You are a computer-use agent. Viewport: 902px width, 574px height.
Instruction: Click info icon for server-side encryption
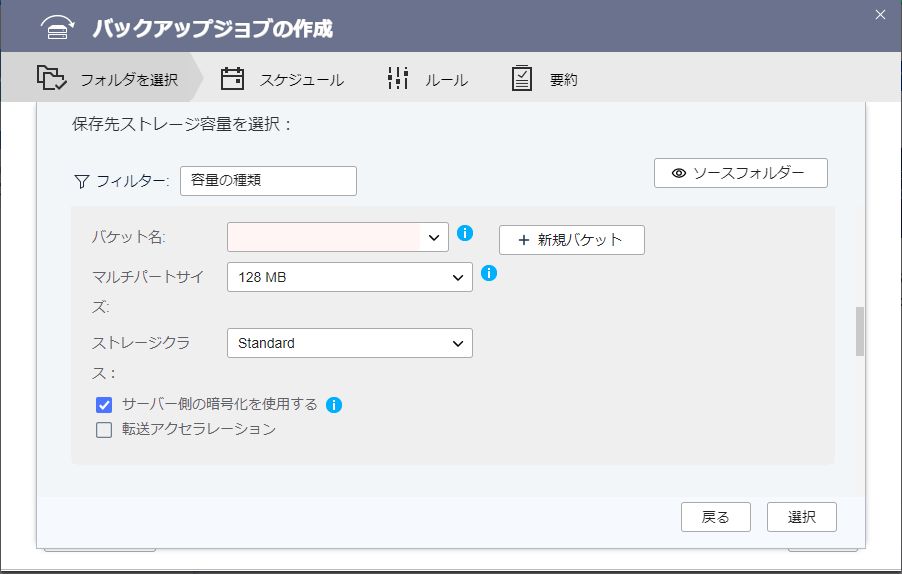(334, 405)
